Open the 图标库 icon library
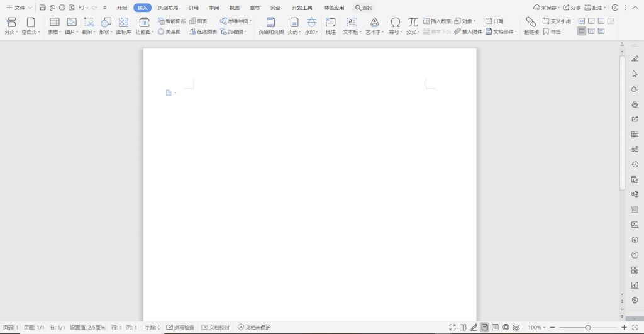This screenshot has height=334, width=644. 124,25
